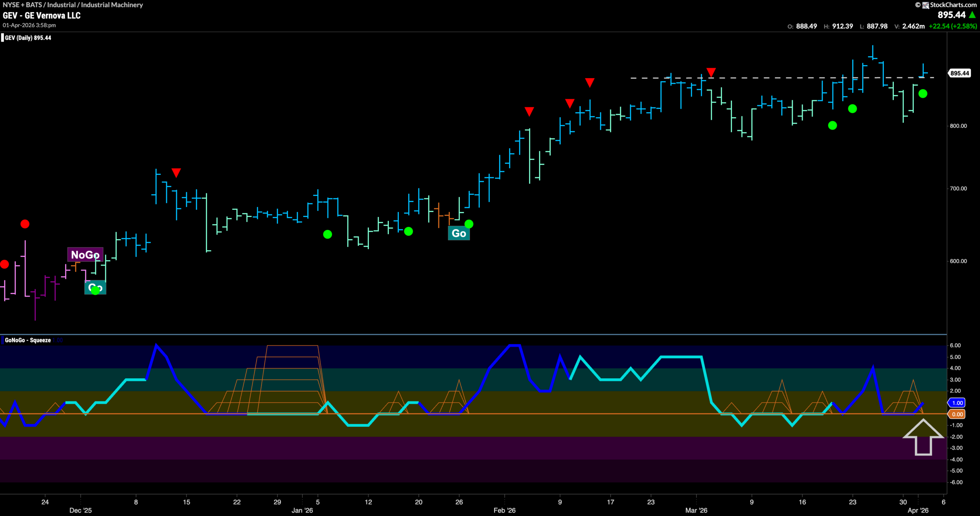Click the latest green circle under April's bar

[923, 93]
